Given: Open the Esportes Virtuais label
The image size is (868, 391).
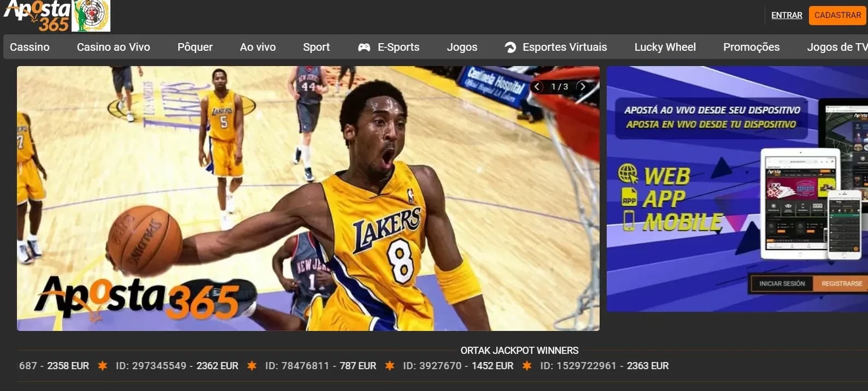Looking at the screenshot, I should click(565, 47).
